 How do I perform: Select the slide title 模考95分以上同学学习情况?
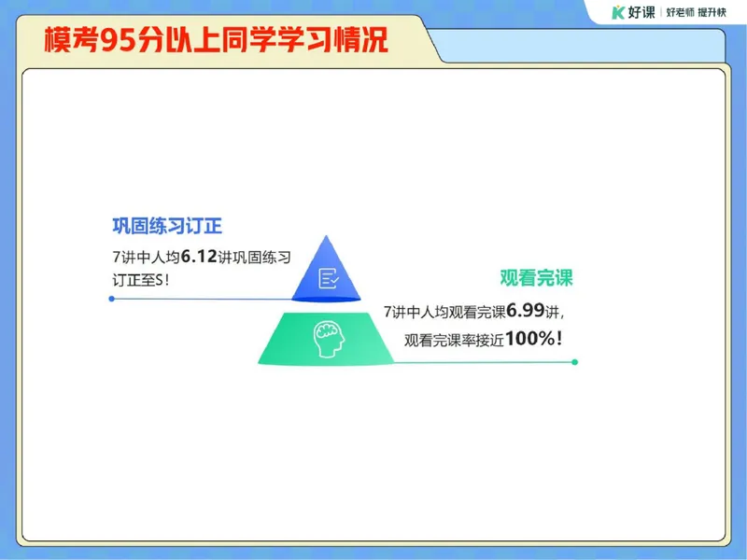pos(216,39)
